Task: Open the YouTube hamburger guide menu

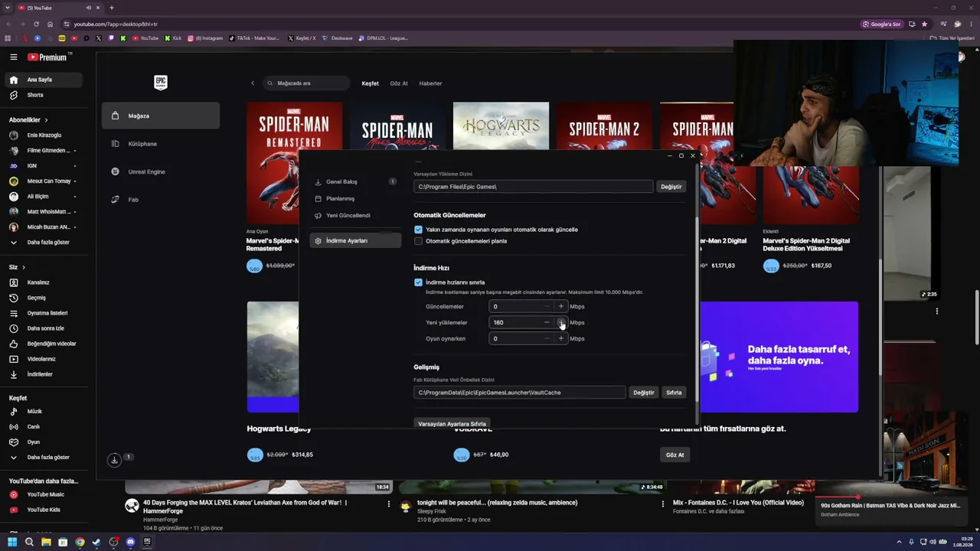Action: (x=13, y=57)
